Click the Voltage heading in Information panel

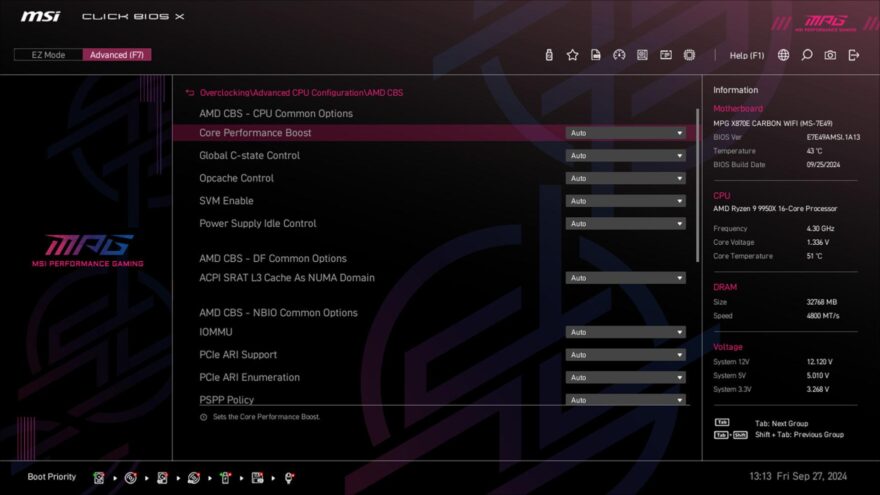click(x=727, y=347)
